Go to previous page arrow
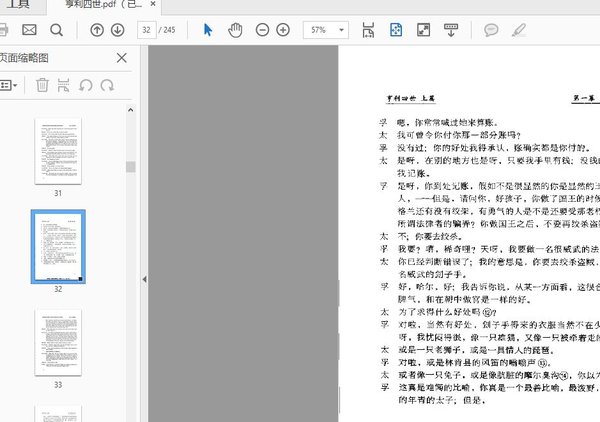The image size is (600, 422). pos(97,30)
